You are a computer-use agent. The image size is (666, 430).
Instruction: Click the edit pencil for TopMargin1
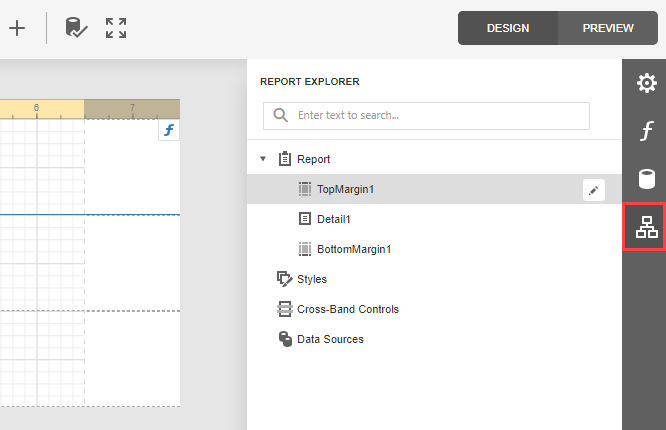[x=594, y=189]
